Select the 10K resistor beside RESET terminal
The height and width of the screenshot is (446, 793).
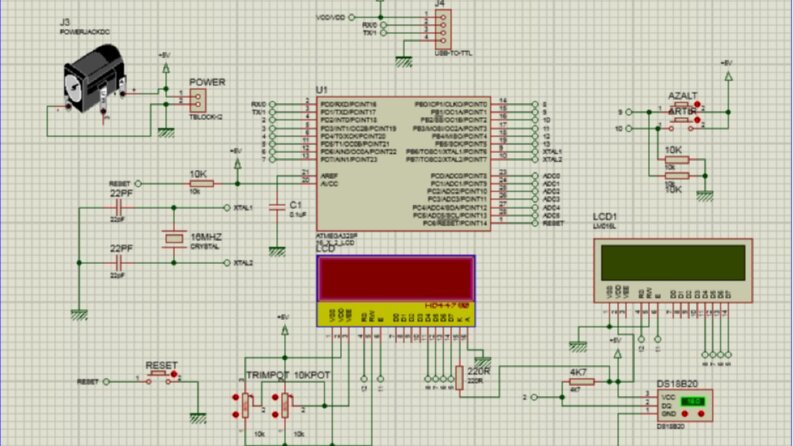tap(201, 184)
